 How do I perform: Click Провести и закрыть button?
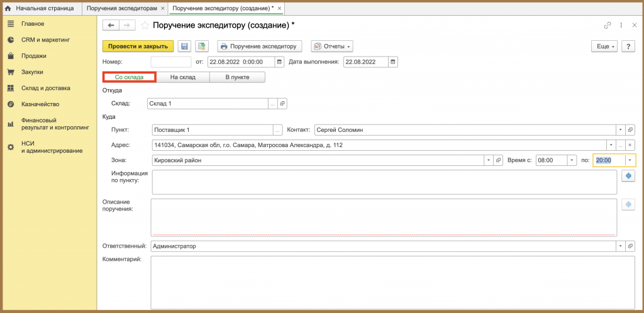pos(138,47)
